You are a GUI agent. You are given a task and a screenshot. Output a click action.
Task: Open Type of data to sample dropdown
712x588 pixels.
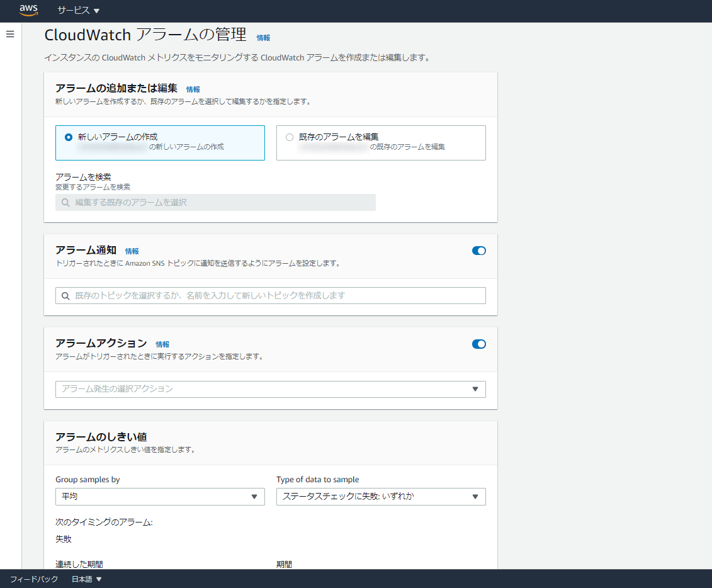[x=381, y=497]
